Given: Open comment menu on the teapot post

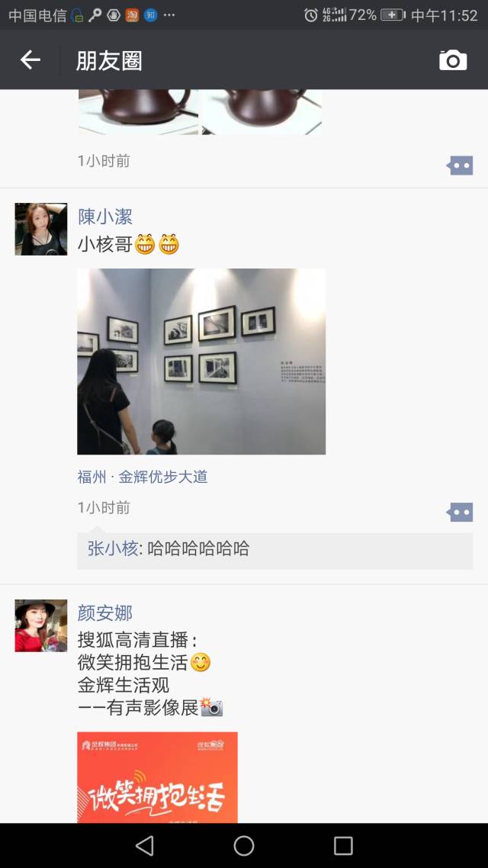Looking at the screenshot, I should [x=460, y=165].
